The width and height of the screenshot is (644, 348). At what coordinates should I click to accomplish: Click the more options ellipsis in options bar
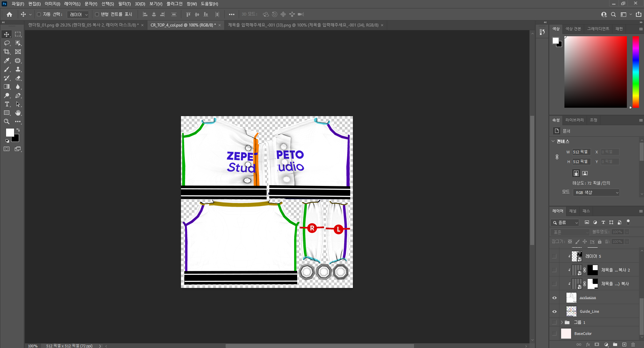click(232, 14)
